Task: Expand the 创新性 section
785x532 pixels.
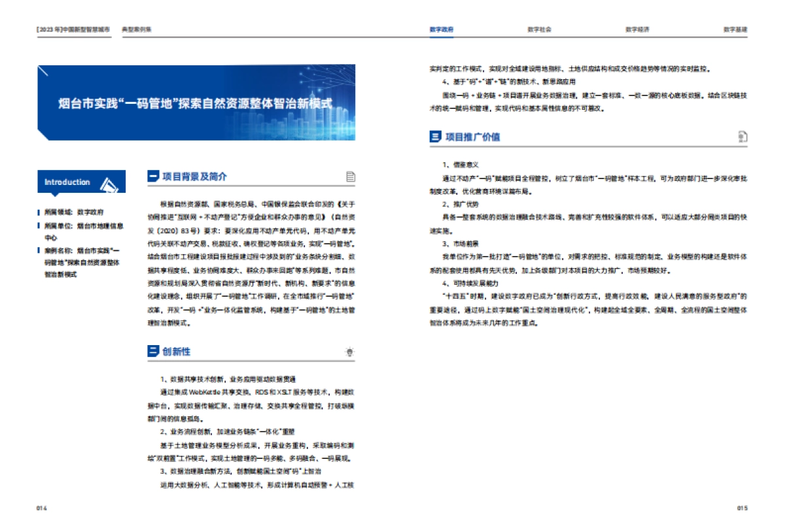Action: pyautogui.click(x=175, y=352)
